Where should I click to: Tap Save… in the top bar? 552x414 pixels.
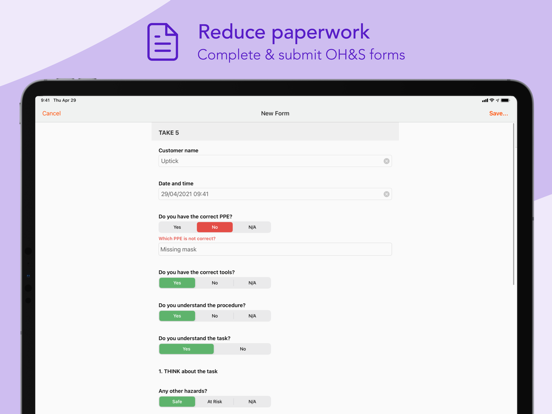(498, 113)
